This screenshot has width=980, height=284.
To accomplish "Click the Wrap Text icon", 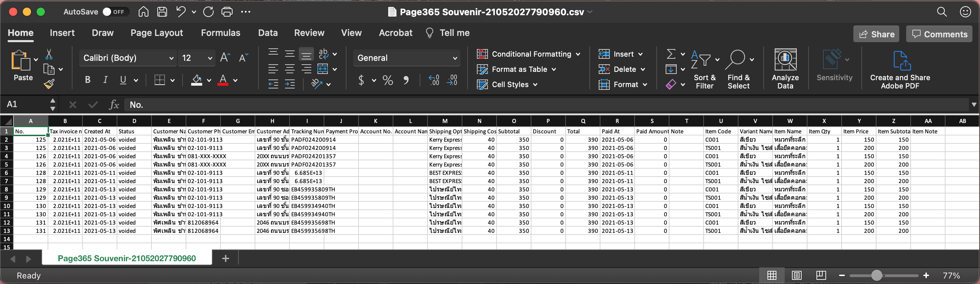I will [323, 54].
